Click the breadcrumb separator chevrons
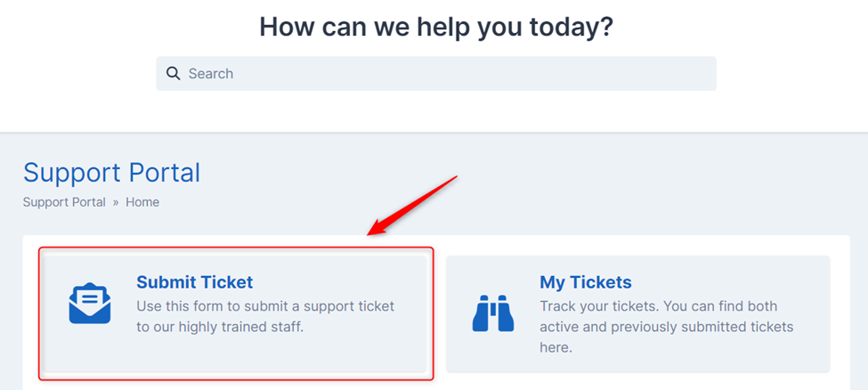 (116, 203)
